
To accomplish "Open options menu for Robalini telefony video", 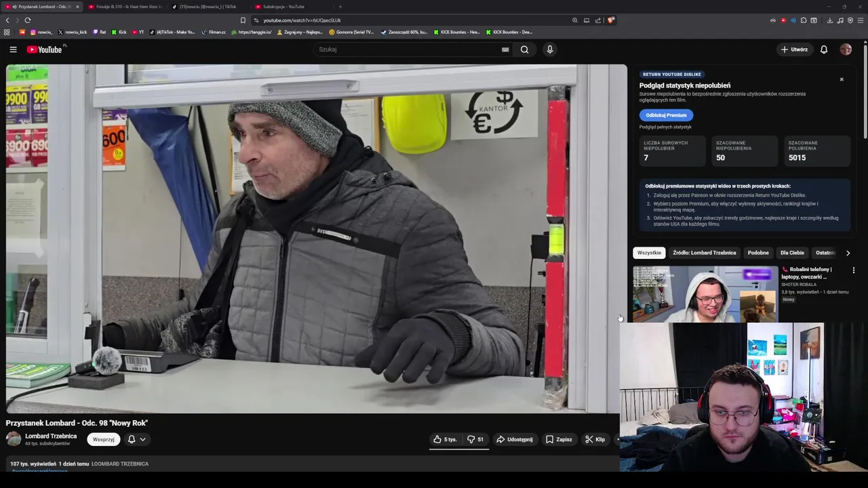I will (854, 270).
